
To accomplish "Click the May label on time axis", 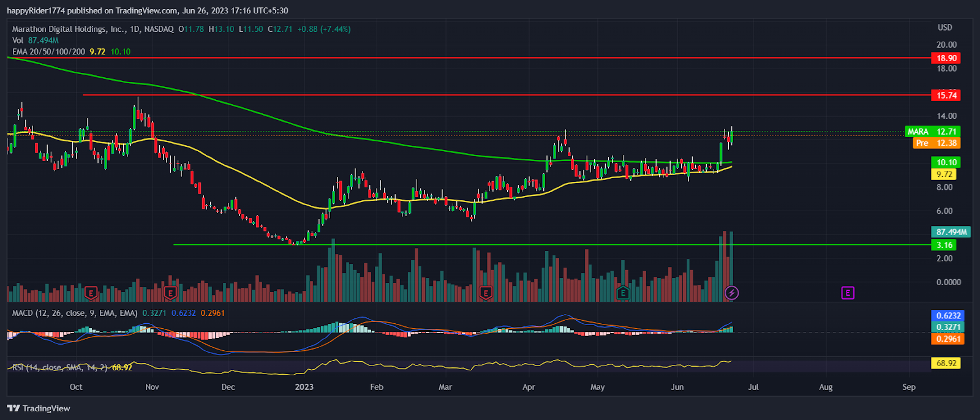I will (x=597, y=387).
